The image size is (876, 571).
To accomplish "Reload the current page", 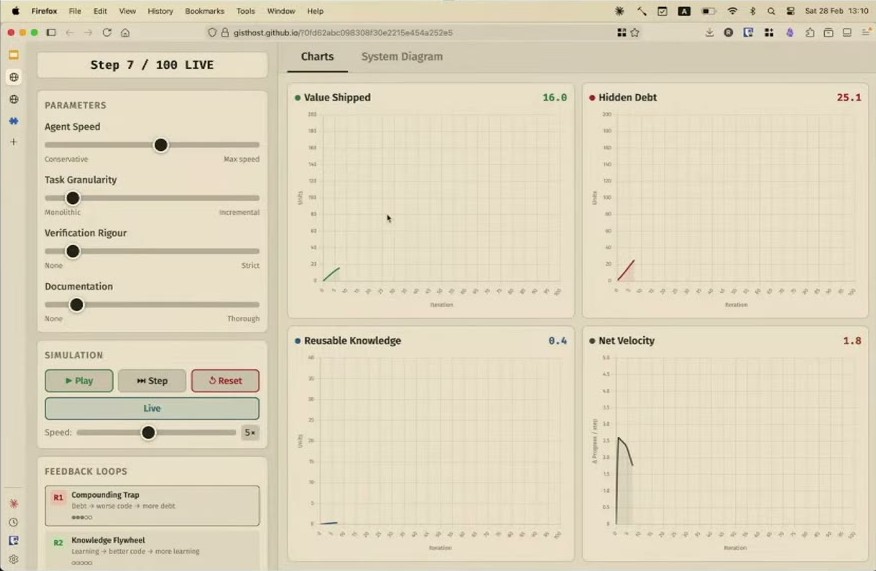I will 107,32.
